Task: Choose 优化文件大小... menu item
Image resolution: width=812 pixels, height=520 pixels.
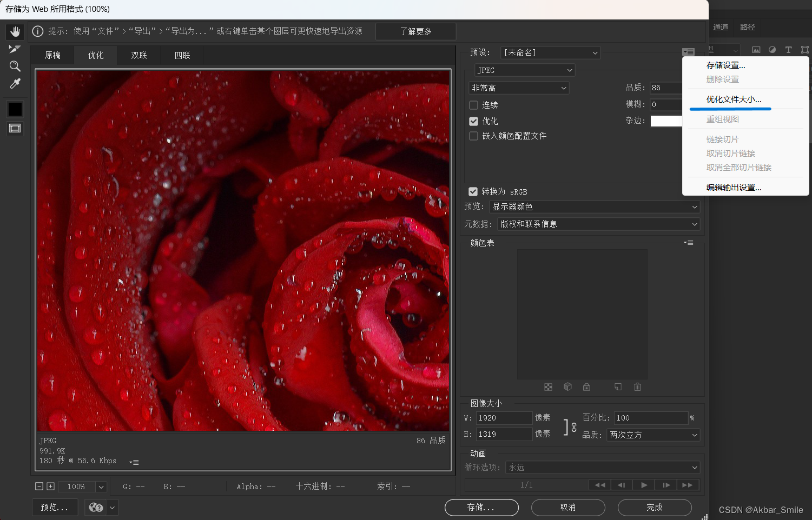Action: (734, 99)
